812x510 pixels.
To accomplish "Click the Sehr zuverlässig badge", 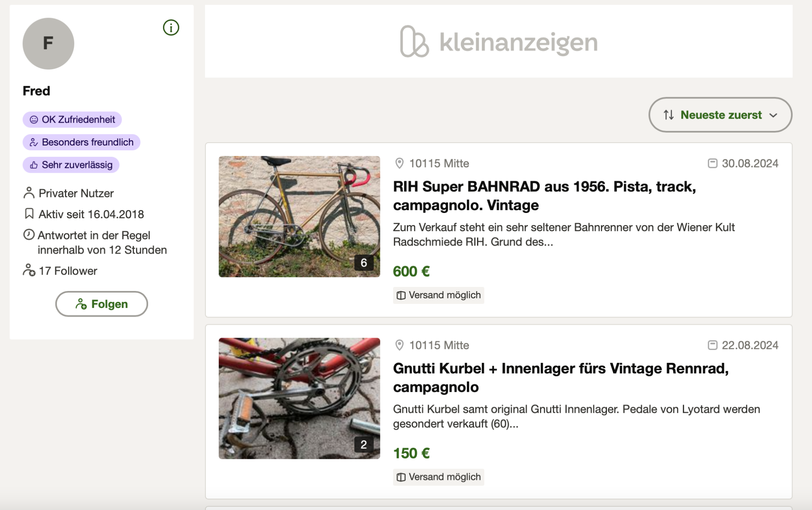I will (71, 165).
